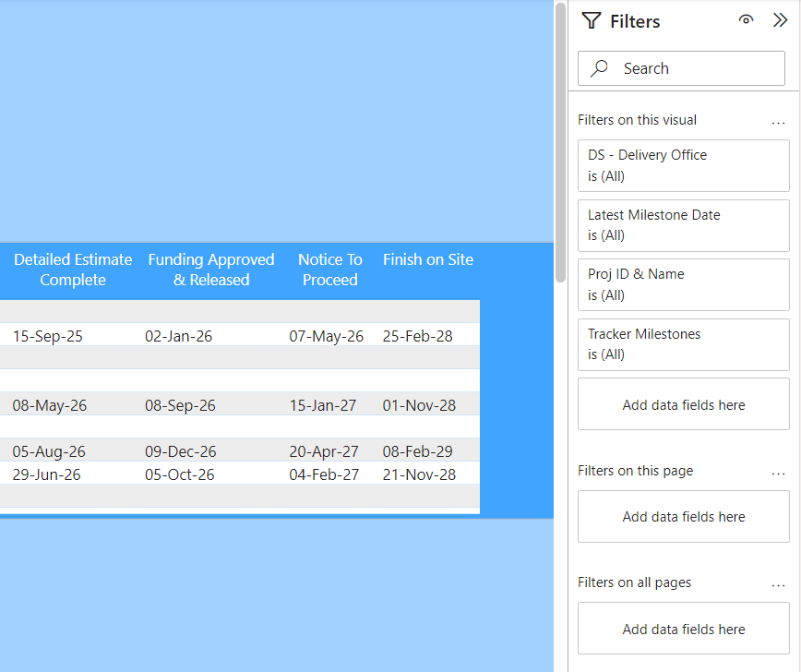Sort by Funding Approved & Released header
This screenshot has height=672, width=801.
[x=211, y=270]
